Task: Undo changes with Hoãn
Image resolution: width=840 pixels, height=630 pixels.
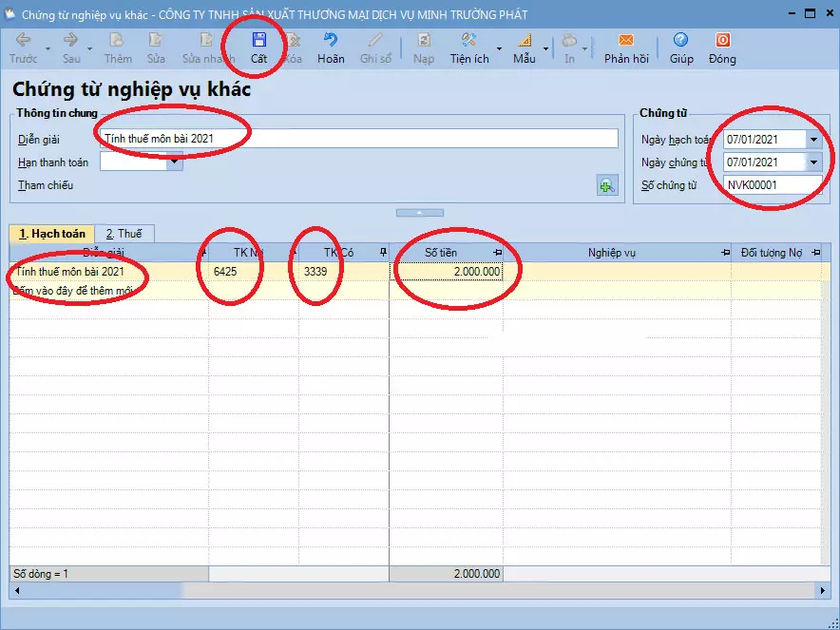Action: (331, 48)
